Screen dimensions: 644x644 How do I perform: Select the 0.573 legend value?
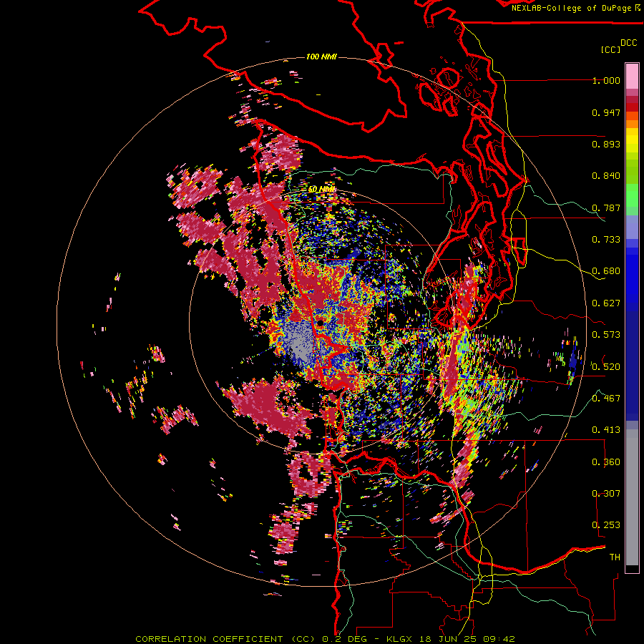pos(606,335)
